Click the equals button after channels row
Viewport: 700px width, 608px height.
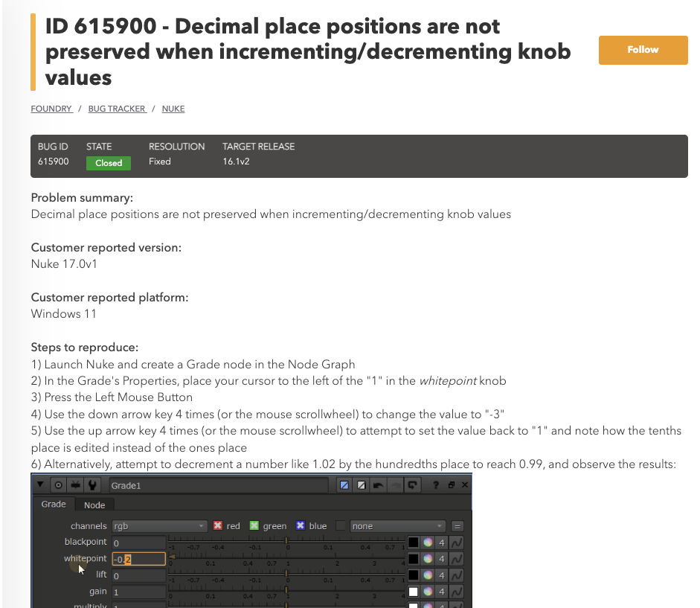[x=457, y=526]
